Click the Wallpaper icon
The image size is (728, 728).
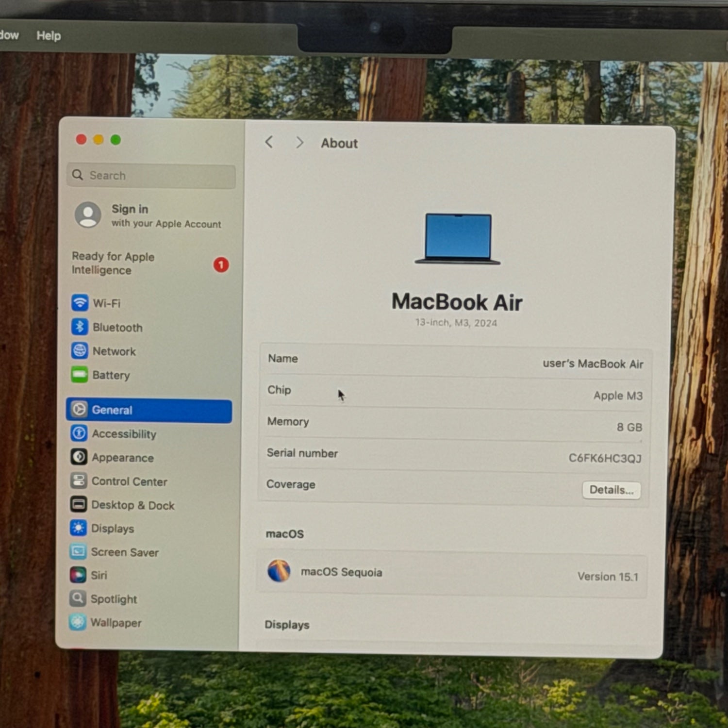[x=77, y=622]
